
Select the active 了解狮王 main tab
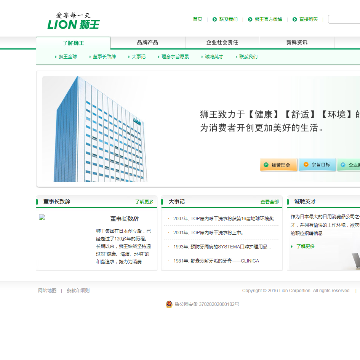point(73,43)
